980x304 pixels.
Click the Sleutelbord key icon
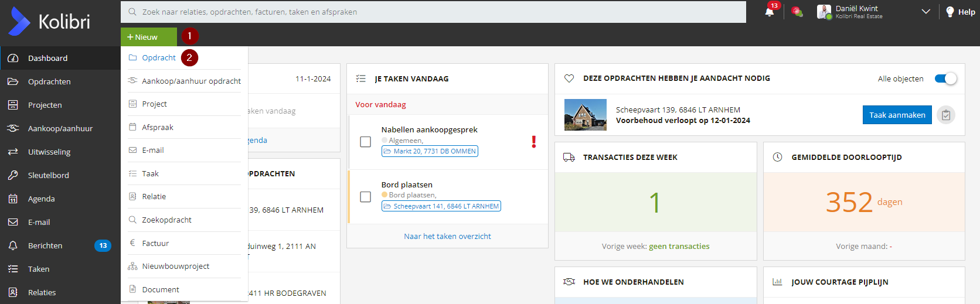[x=13, y=175]
